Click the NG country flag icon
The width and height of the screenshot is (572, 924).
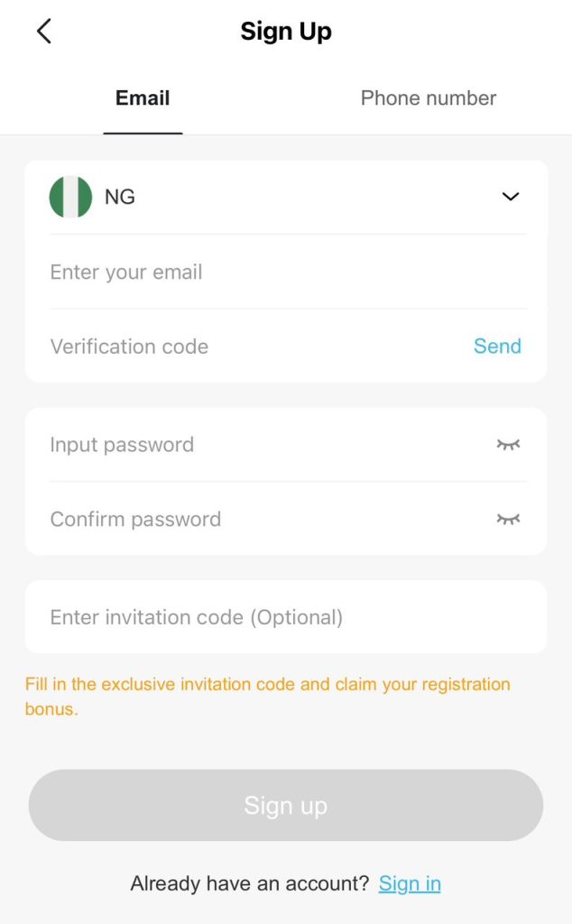point(69,196)
